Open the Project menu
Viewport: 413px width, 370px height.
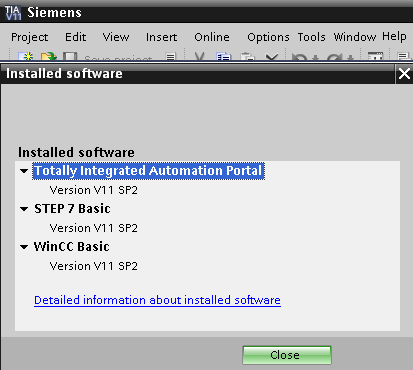[30, 37]
